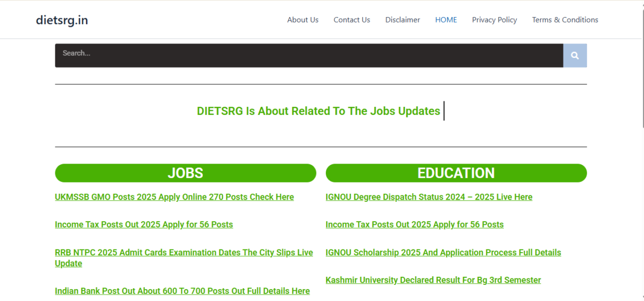644x301 pixels.
Task: Open Privacy Policy in the navigation
Action: coord(494,20)
